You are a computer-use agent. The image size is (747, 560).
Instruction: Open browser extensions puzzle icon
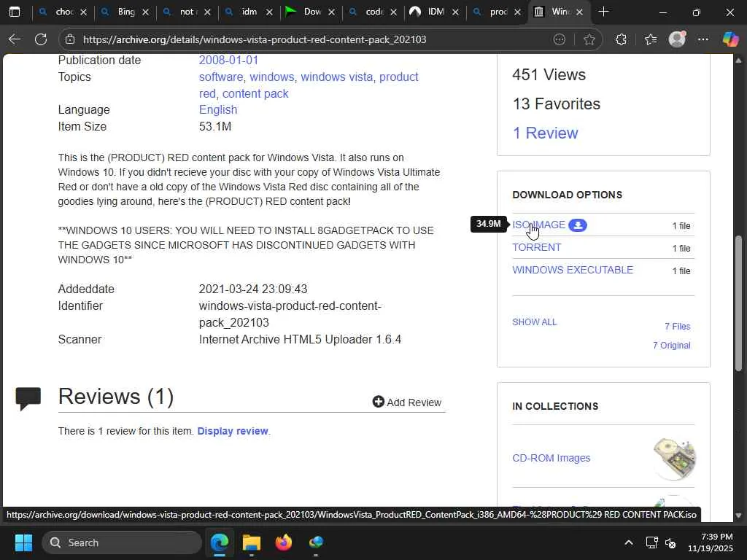(621, 39)
